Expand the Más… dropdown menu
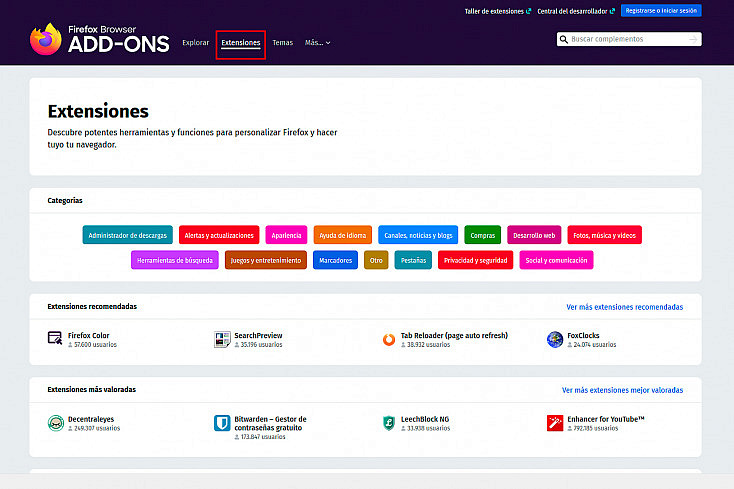734x489 pixels. [317, 43]
